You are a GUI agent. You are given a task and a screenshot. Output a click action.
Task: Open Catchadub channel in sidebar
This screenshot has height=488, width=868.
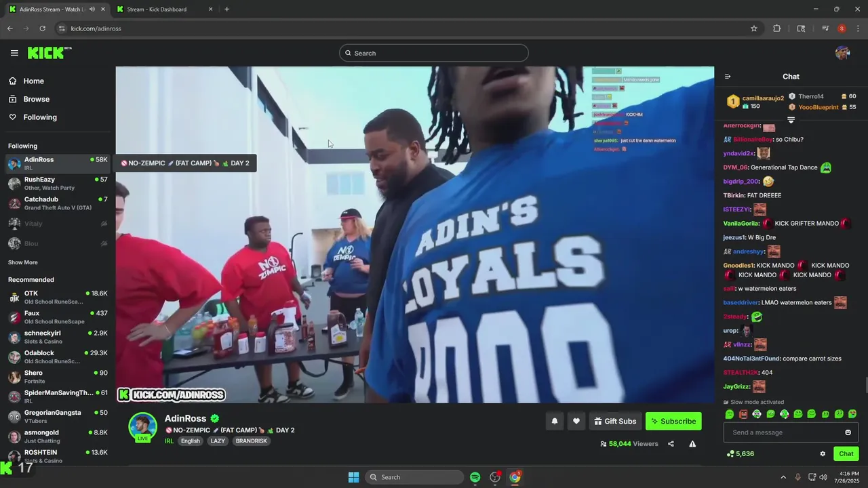(58, 203)
